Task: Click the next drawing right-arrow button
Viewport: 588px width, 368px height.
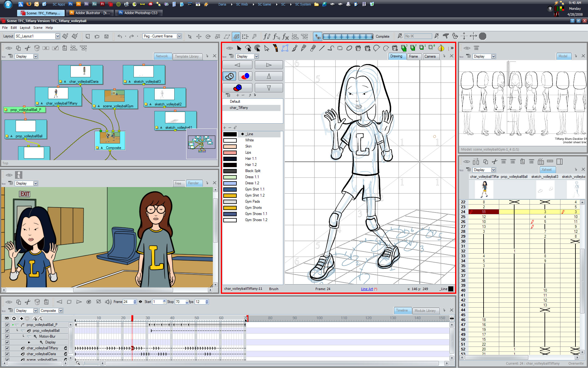Action: click(x=269, y=65)
